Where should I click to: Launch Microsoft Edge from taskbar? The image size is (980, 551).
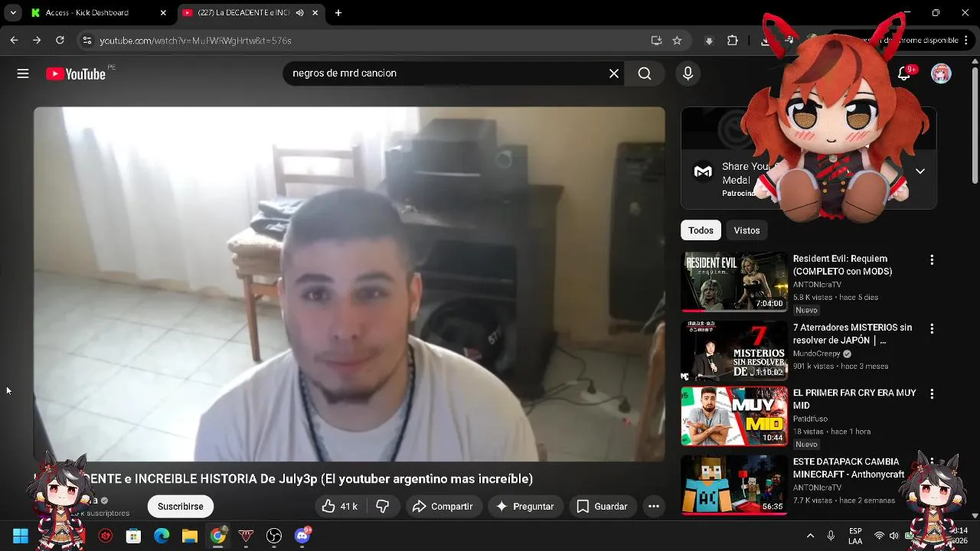click(x=162, y=536)
